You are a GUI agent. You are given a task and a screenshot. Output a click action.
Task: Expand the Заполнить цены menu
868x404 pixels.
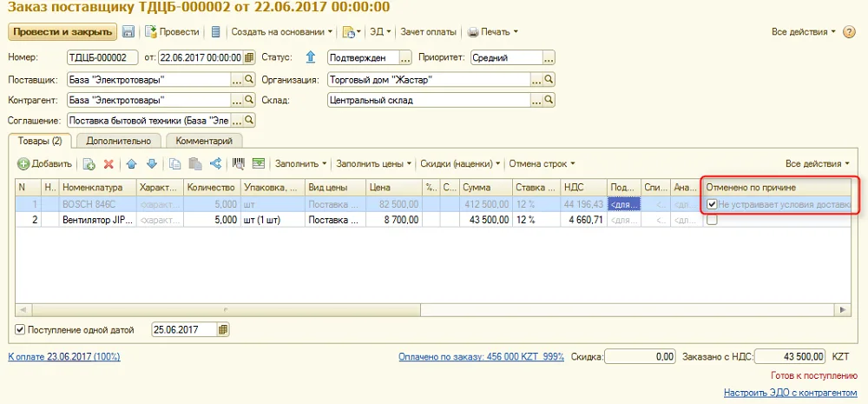click(x=373, y=163)
